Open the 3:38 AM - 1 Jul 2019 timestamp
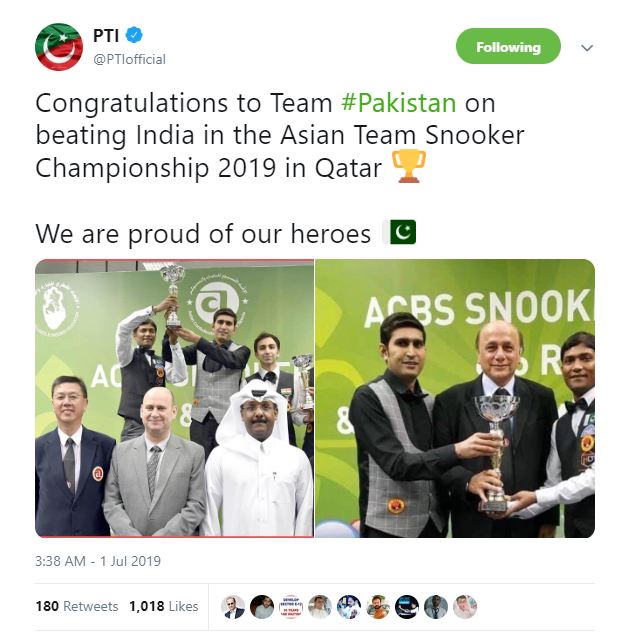This screenshot has width=632, height=636. [98, 561]
